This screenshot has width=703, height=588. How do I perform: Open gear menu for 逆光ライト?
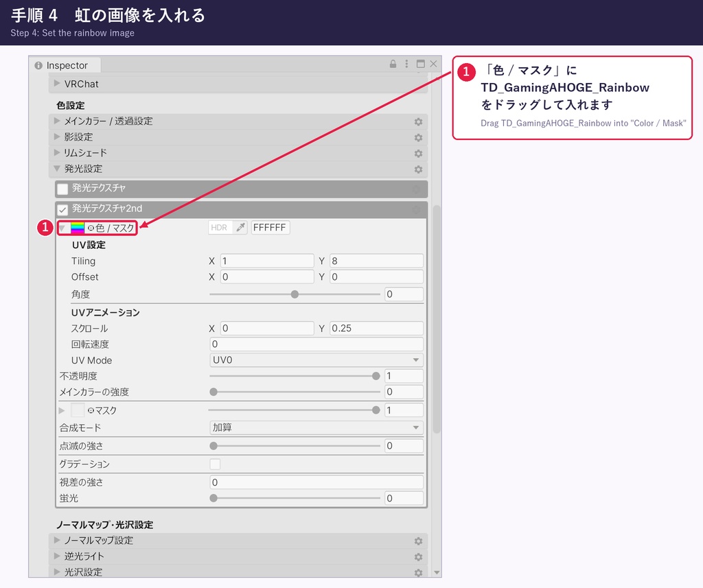click(x=418, y=557)
